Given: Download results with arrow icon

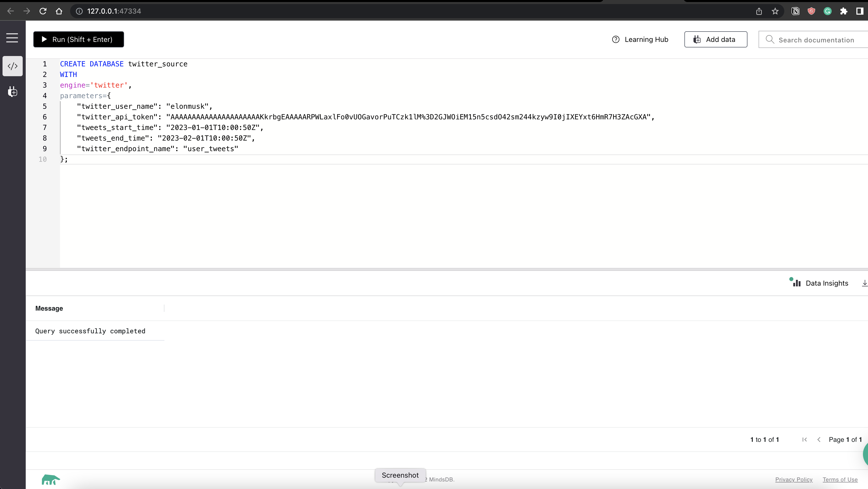Looking at the screenshot, I should (x=864, y=283).
